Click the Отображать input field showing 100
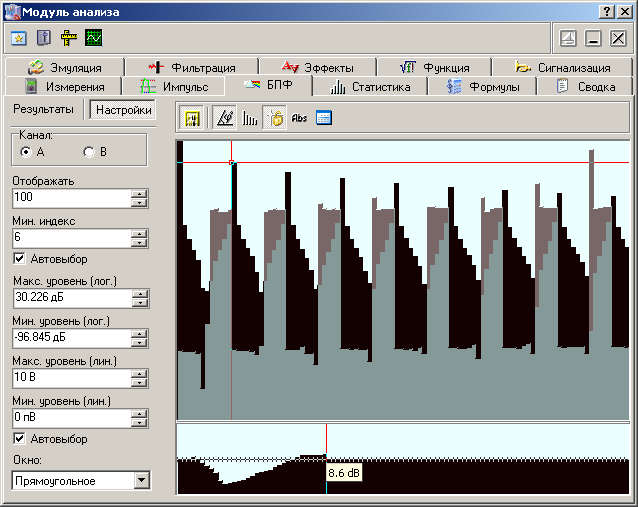Screen dimensions: 638x507 [x=72, y=198]
